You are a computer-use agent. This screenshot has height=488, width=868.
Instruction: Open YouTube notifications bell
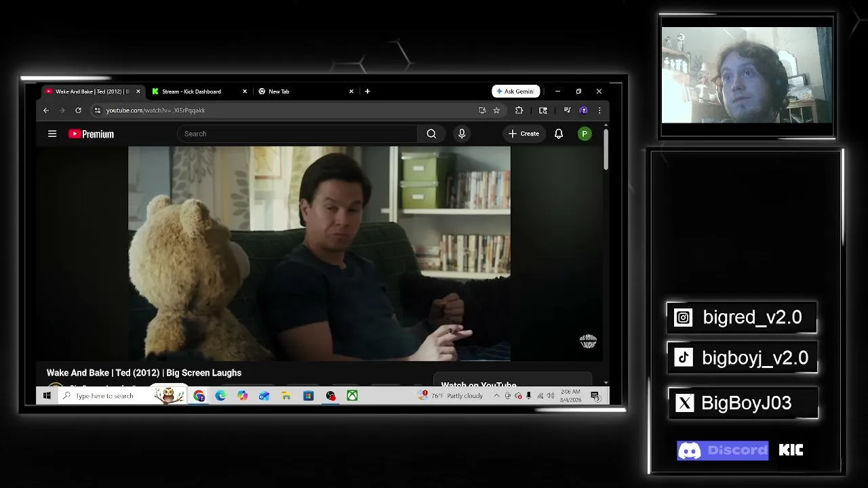point(559,134)
